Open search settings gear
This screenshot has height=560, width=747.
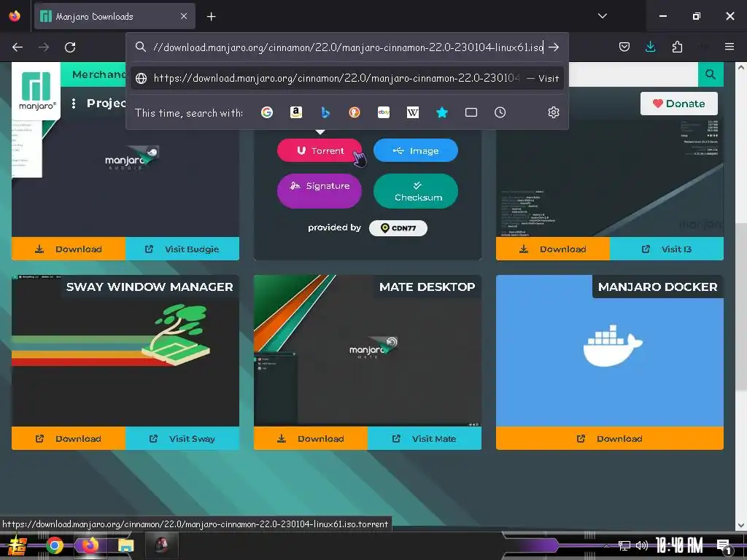coord(554,112)
